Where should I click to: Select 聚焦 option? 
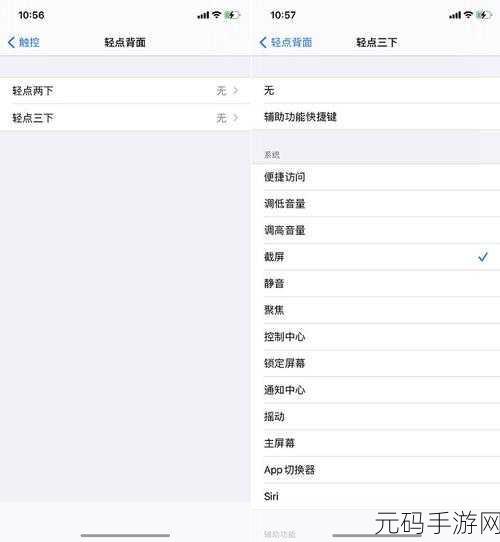tap(376, 310)
